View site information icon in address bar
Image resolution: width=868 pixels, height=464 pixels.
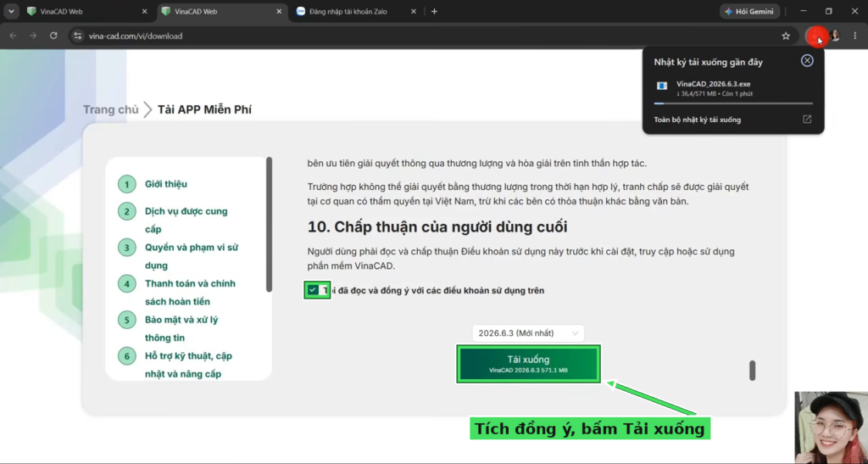(77, 36)
